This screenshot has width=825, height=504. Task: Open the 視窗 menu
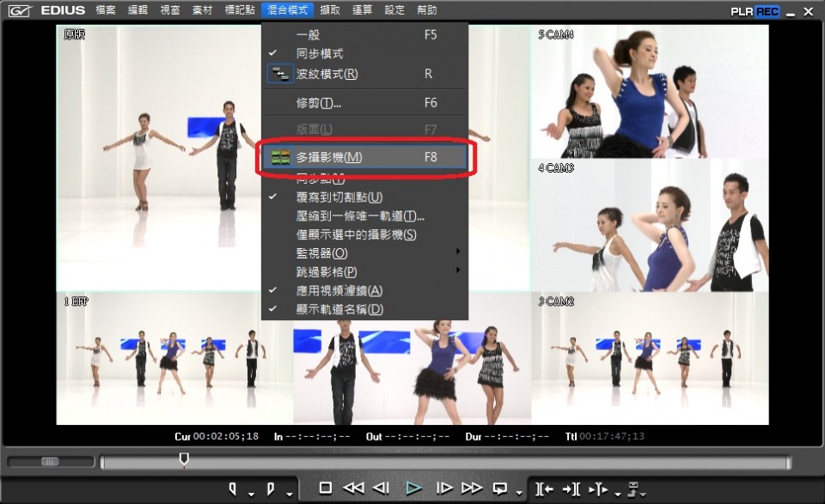(169, 10)
